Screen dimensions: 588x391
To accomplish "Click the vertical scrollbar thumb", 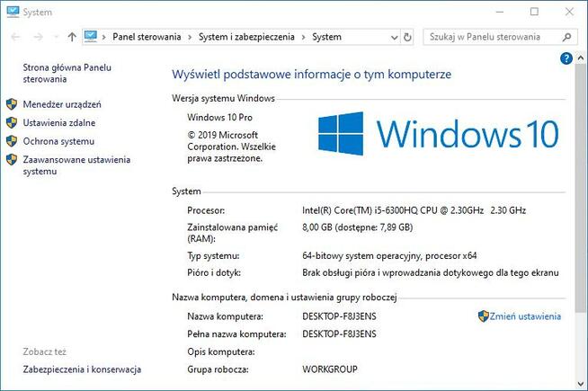I will (581, 188).
